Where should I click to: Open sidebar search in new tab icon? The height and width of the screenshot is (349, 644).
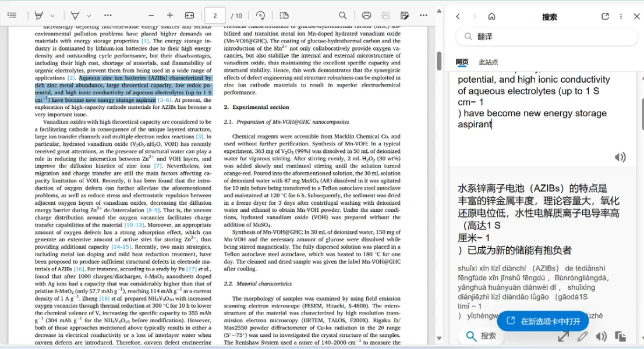point(605,16)
